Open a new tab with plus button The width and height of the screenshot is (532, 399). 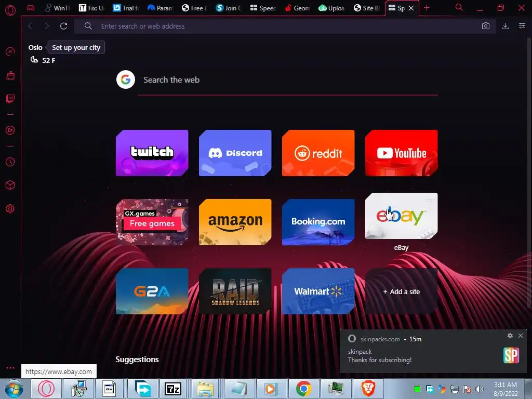click(427, 8)
